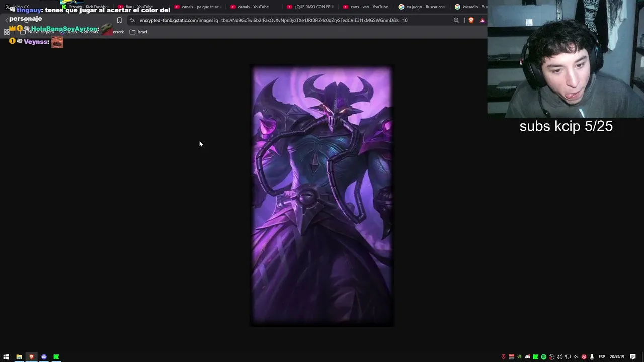Open the Kick app in the taskbar

pos(56,357)
